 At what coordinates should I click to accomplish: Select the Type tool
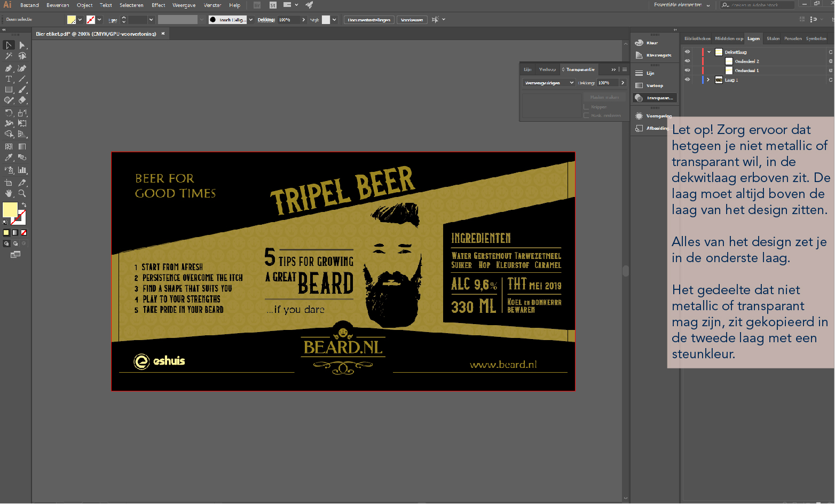pyautogui.click(x=9, y=79)
